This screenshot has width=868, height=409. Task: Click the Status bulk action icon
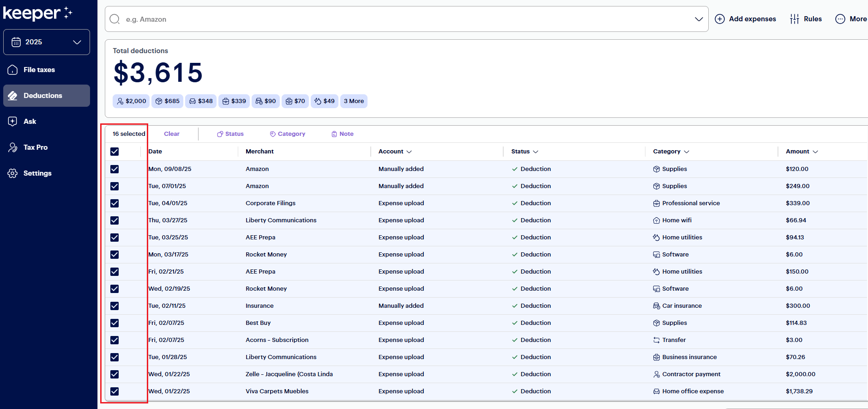pyautogui.click(x=220, y=134)
